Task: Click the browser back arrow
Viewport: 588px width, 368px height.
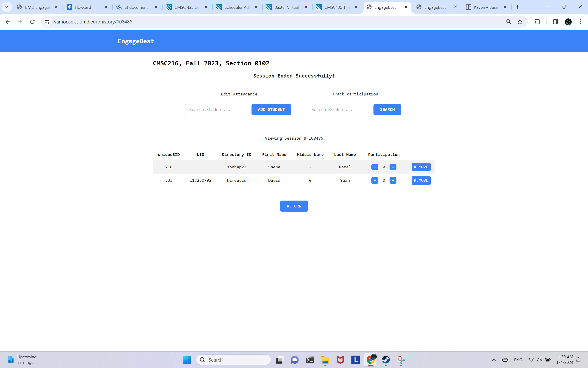Action: pos(8,22)
